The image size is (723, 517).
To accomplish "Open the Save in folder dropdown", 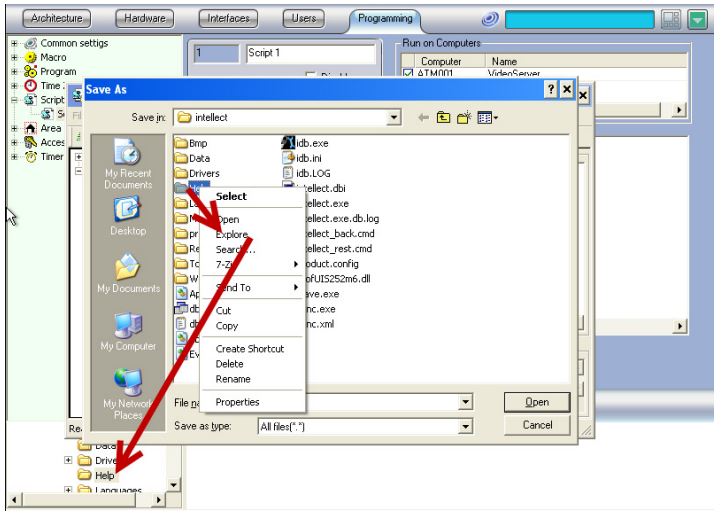I will [x=394, y=118].
